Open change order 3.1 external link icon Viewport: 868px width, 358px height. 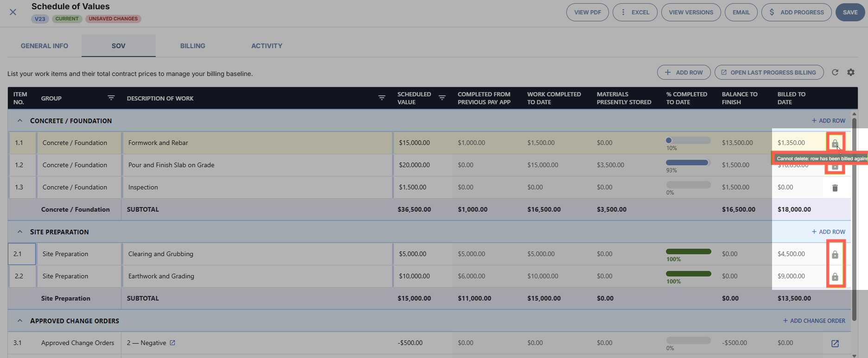[835, 343]
